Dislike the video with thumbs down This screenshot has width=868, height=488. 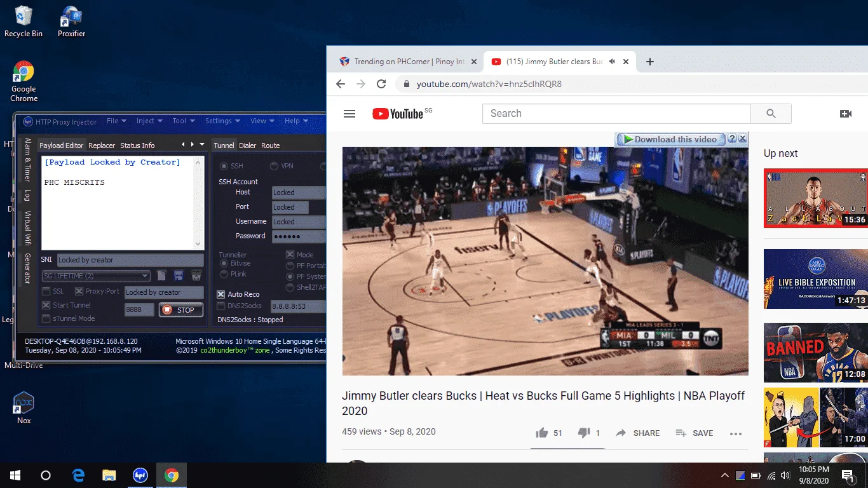[583, 433]
